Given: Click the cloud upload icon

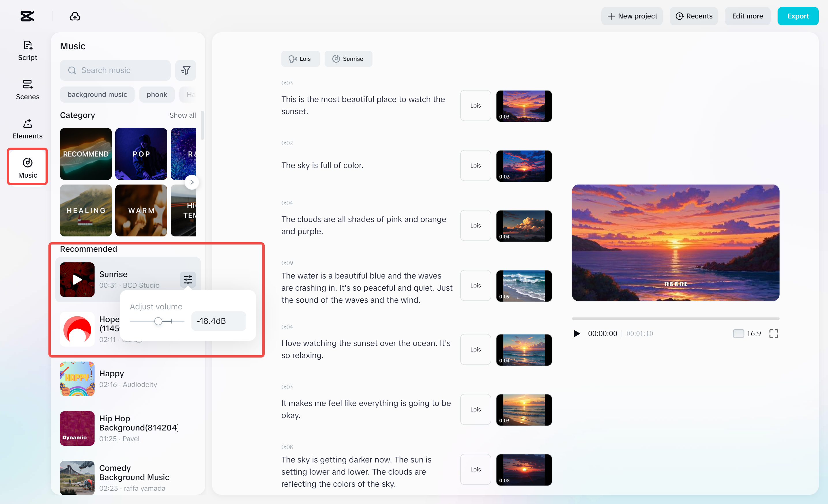Looking at the screenshot, I should [x=75, y=16].
